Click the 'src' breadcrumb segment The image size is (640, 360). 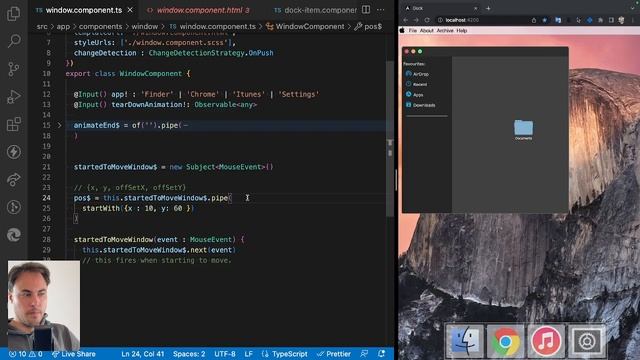click(x=42, y=27)
